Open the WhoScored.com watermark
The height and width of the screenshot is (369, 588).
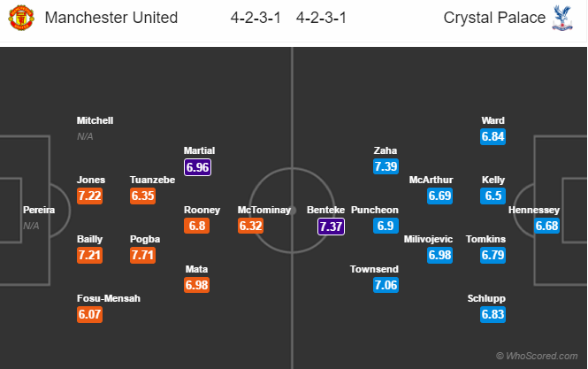(x=538, y=356)
